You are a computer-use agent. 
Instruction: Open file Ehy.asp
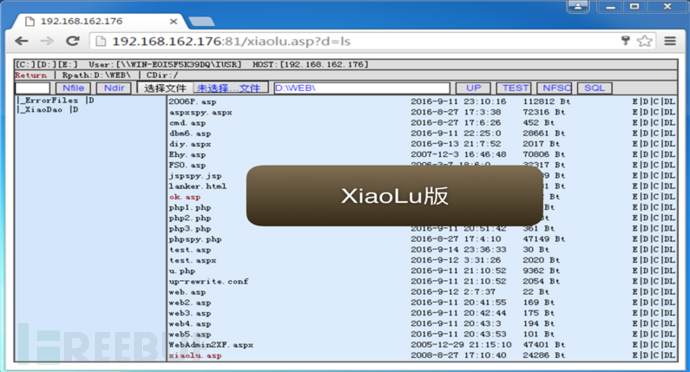click(x=187, y=155)
